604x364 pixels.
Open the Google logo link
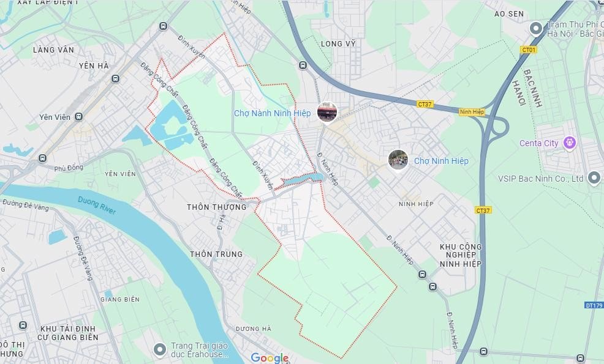(270, 358)
